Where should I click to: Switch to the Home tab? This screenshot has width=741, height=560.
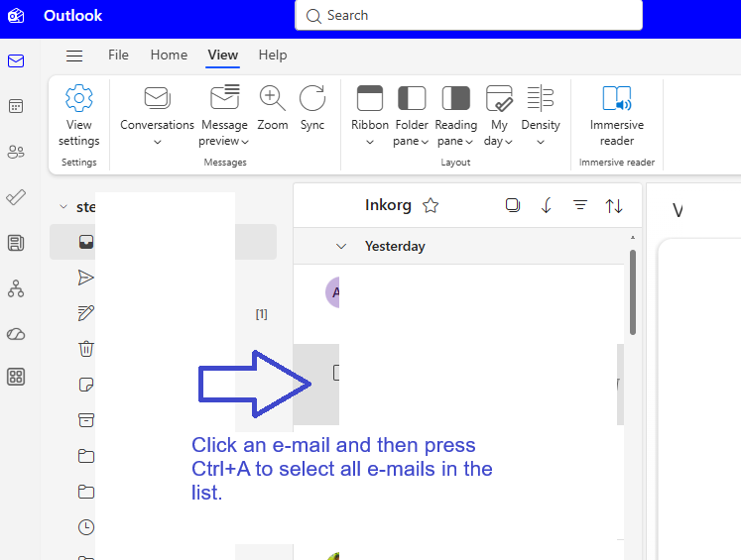click(169, 56)
